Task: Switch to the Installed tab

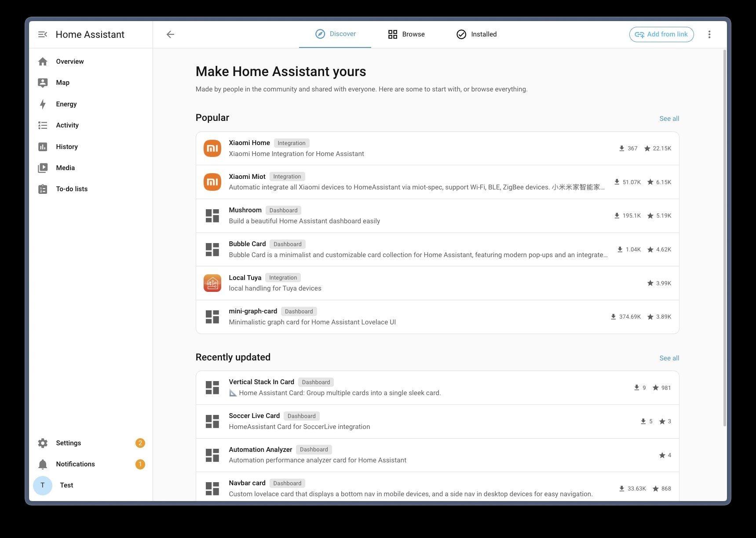Action: tap(477, 34)
